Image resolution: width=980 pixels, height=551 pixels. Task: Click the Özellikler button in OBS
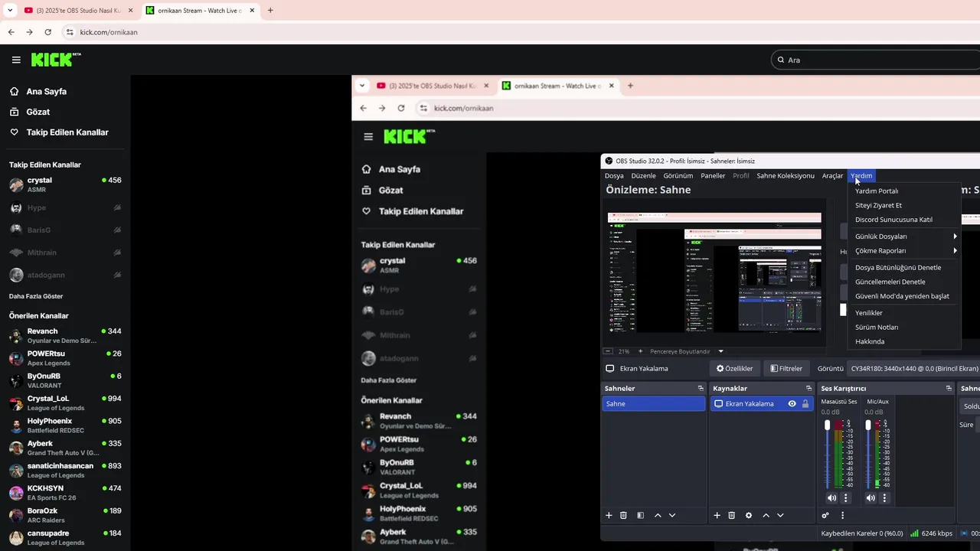(734, 368)
